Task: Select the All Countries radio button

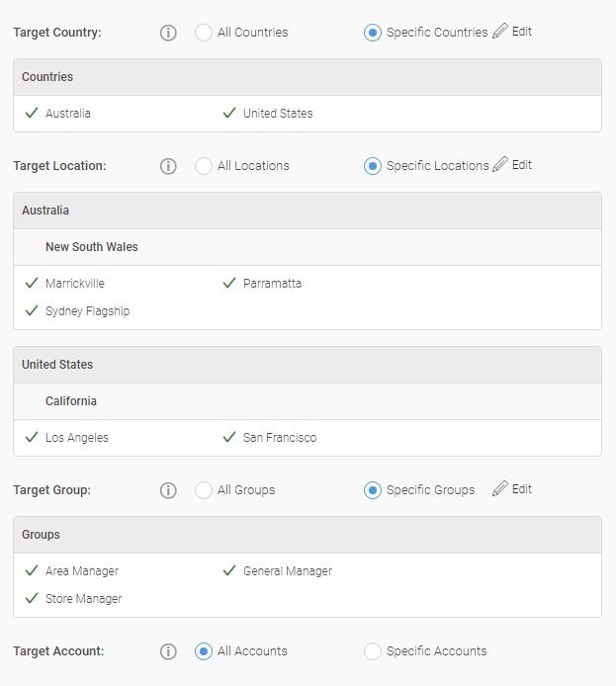Action: pos(204,33)
